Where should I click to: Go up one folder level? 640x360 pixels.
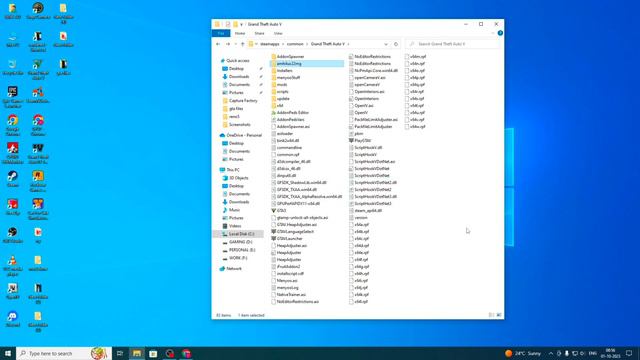(x=242, y=44)
